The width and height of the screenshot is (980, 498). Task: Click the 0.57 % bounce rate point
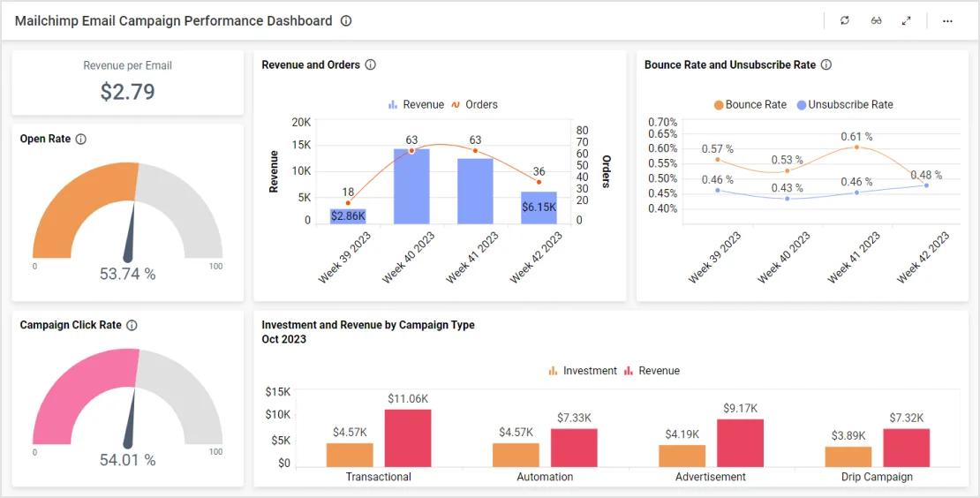(718, 159)
